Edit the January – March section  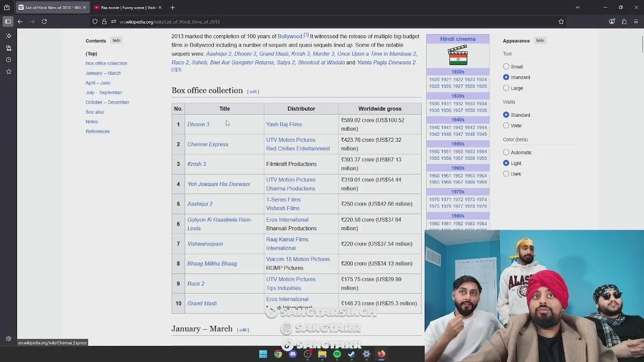coord(243,330)
